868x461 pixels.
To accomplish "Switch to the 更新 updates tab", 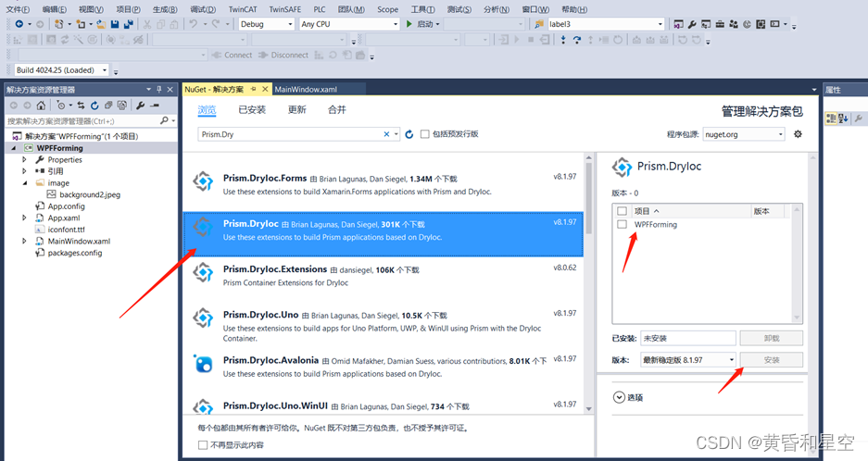I will pyautogui.click(x=296, y=109).
